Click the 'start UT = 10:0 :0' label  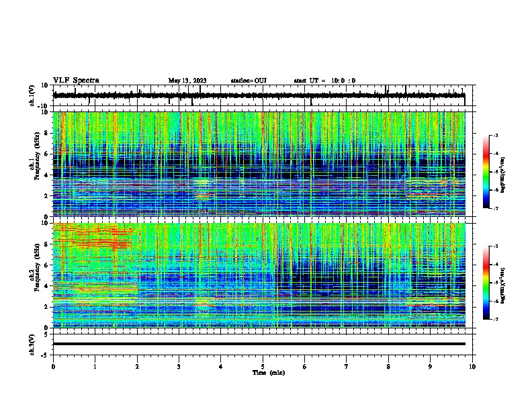[324, 81]
